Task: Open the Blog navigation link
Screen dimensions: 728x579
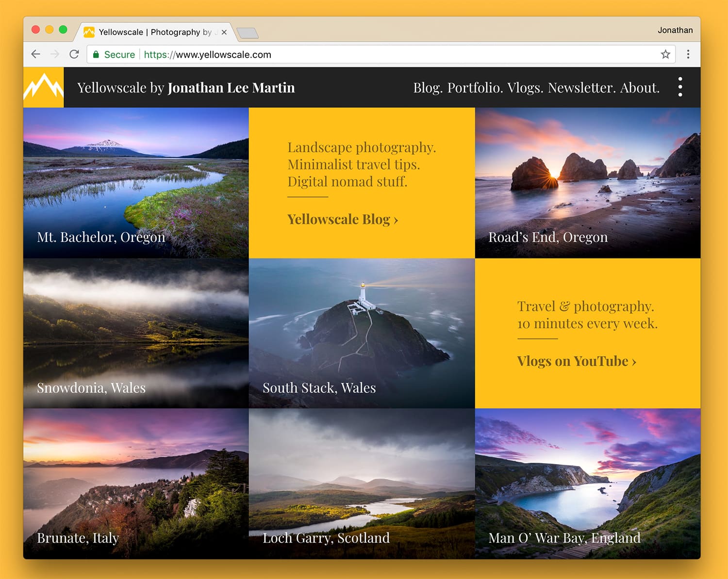Action: 428,88
